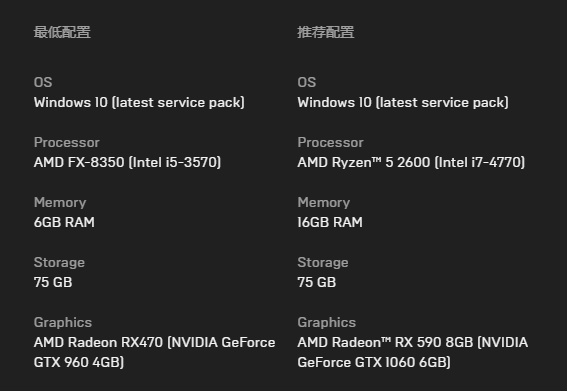The image size is (567, 391).
Task: Click the Graphics label in minimum column
Action: 63,323
